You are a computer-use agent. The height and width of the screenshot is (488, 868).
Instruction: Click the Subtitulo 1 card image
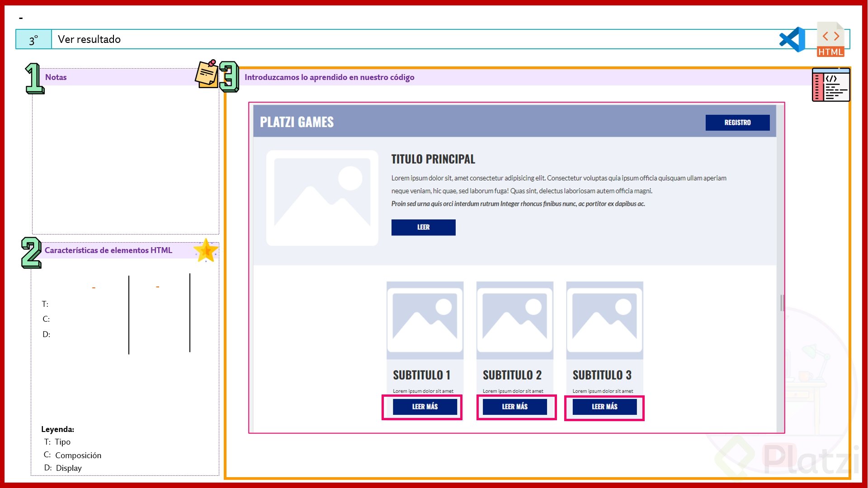pyautogui.click(x=425, y=320)
